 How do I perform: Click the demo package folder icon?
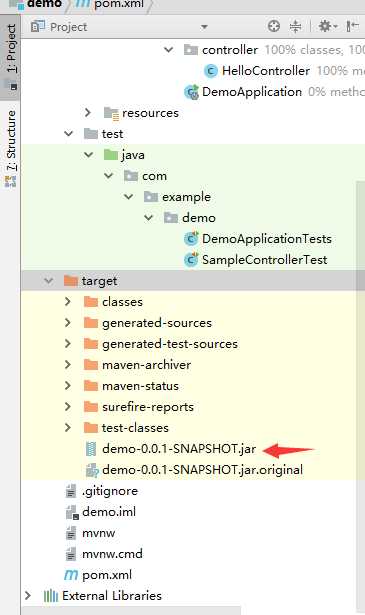click(x=171, y=218)
